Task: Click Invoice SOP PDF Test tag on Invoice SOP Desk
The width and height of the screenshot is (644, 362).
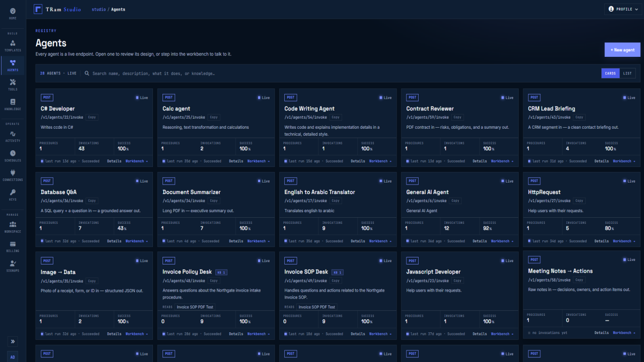Action: coord(316,307)
